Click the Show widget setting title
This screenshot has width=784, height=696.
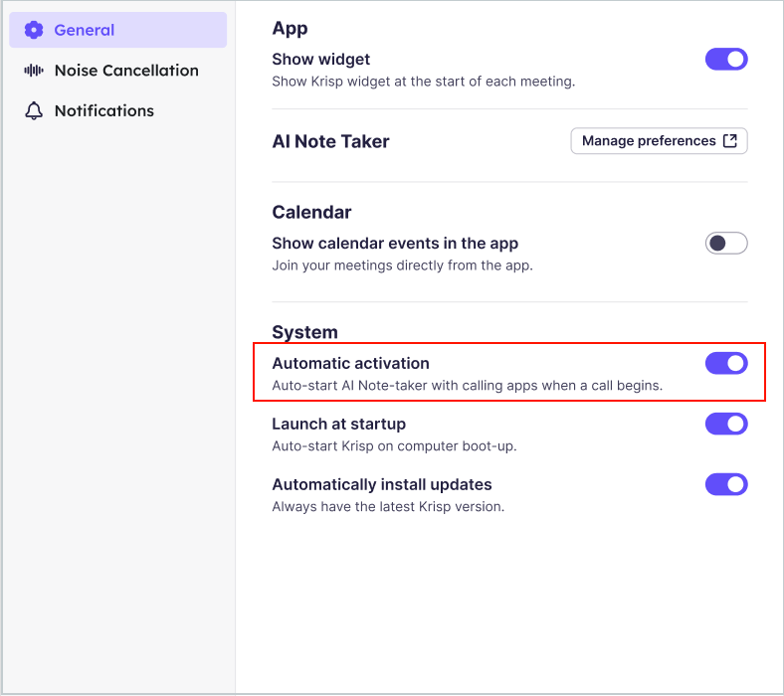[321, 60]
